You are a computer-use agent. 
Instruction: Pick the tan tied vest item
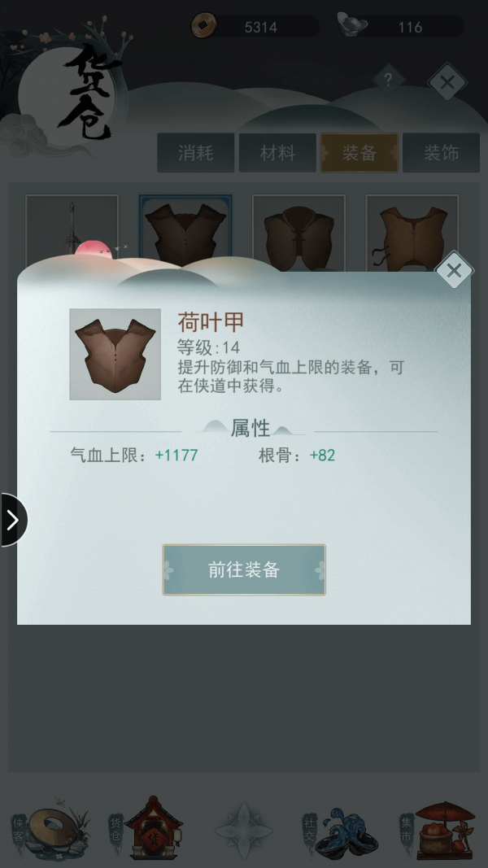[412, 231]
